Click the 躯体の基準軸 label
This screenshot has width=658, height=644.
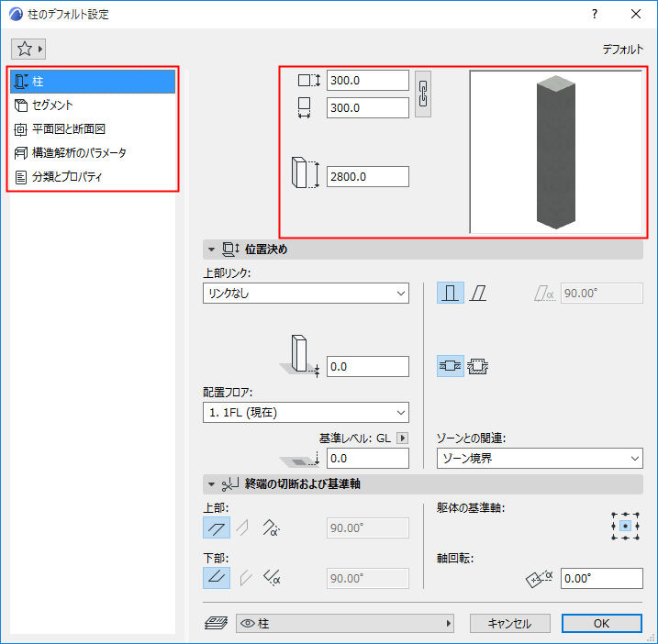pyautogui.click(x=470, y=508)
